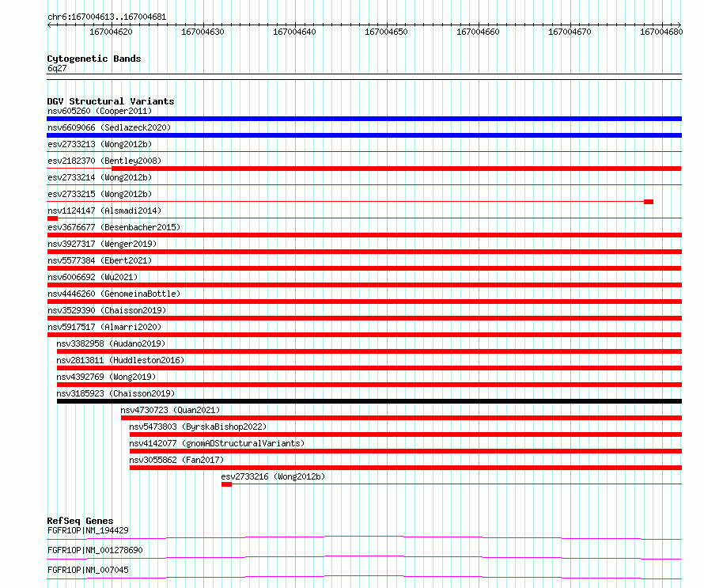Click the black bar under nsv3185923
This screenshot has height=588, width=704.
(369, 401)
